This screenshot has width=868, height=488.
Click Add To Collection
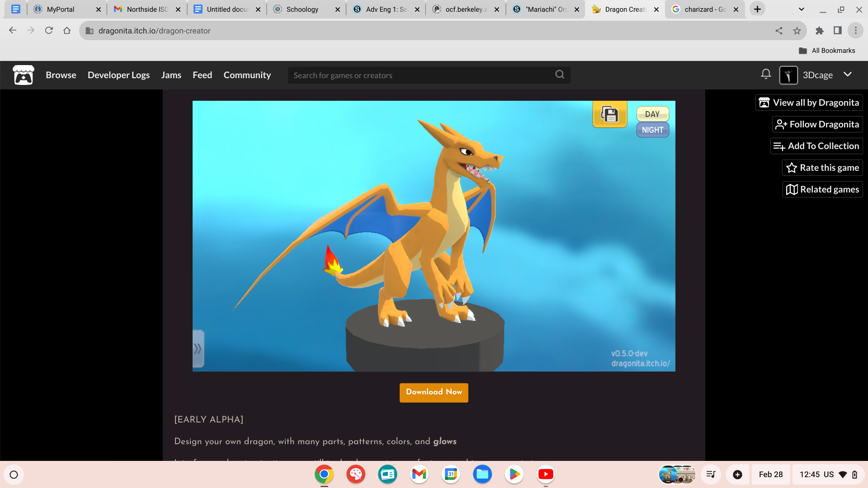click(x=816, y=146)
